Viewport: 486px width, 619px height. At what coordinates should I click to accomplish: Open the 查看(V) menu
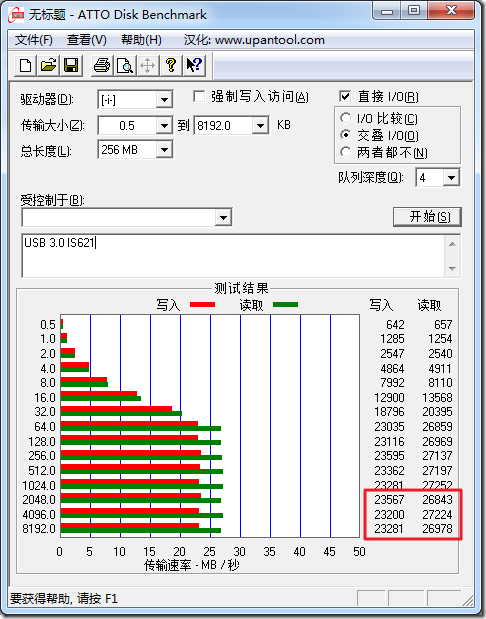(x=86, y=40)
